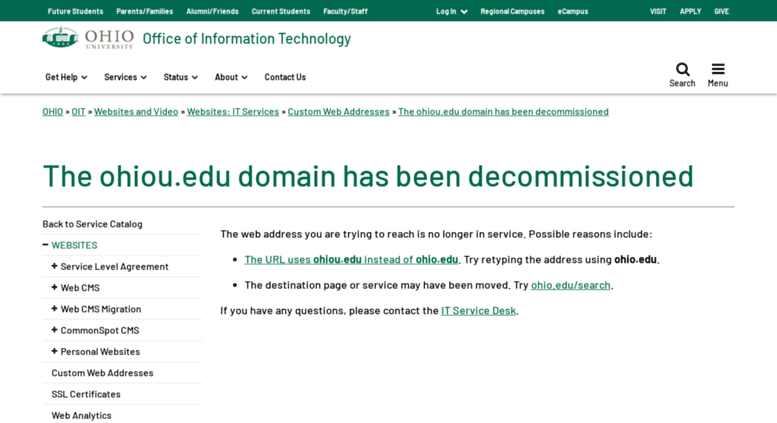The height and width of the screenshot is (423, 777).
Task: Open the About dropdown menu
Action: tap(231, 77)
